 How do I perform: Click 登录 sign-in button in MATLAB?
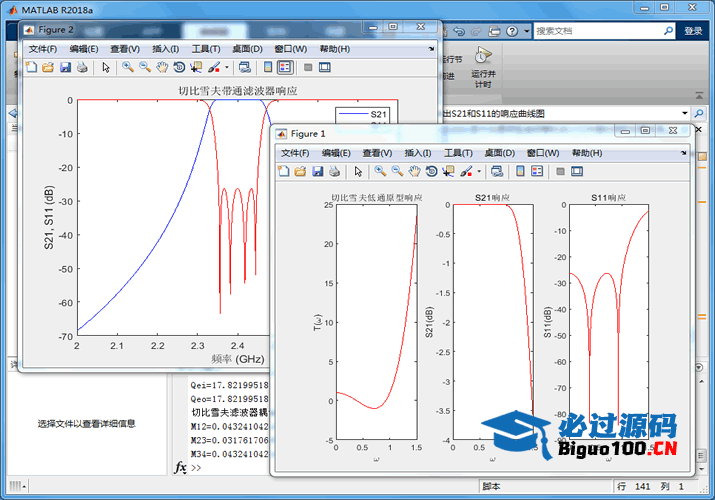(693, 31)
